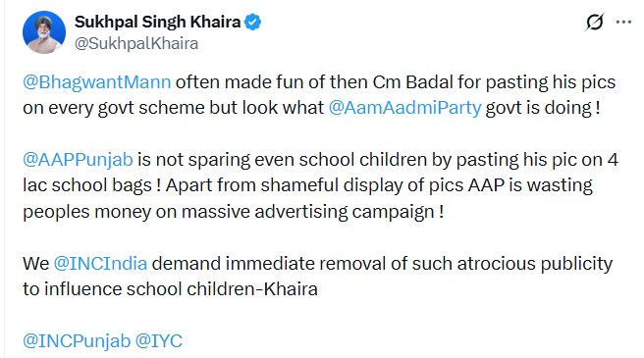Open the Grok explain-post icon

(594, 22)
